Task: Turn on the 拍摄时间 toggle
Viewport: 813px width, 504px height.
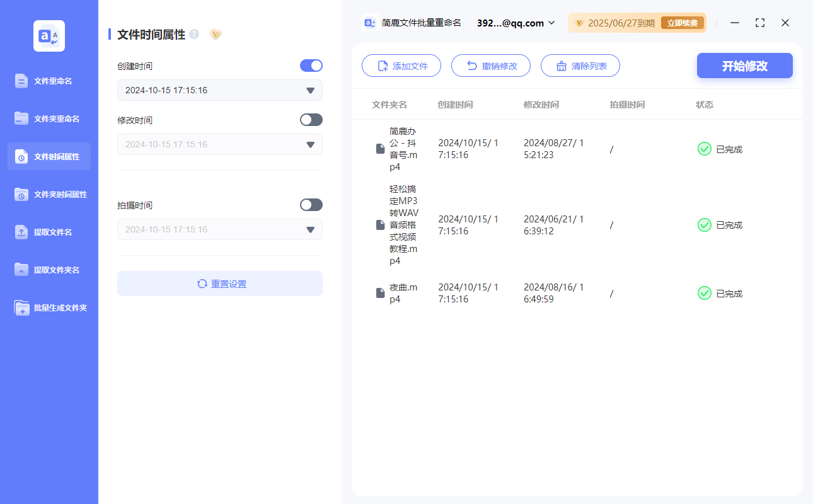Action: point(311,204)
